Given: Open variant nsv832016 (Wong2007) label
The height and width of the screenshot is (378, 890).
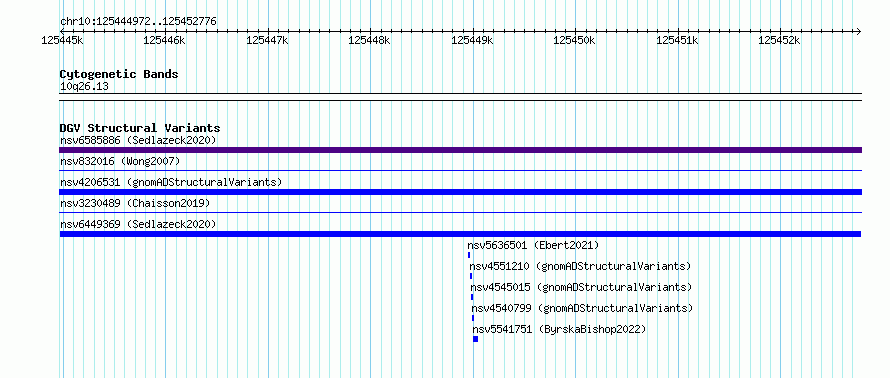Looking at the screenshot, I should click(120, 162).
